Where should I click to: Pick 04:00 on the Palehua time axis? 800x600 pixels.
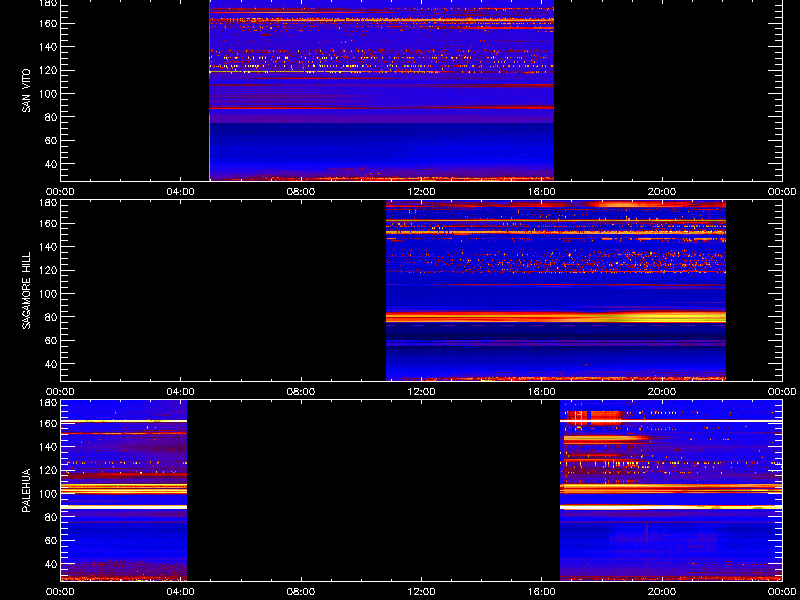pos(181,592)
